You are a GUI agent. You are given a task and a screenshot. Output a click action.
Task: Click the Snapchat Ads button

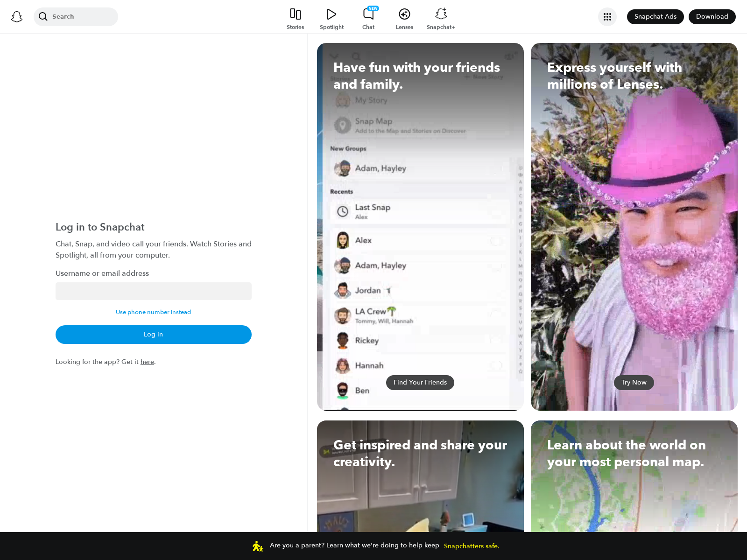pyautogui.click(x=655, y=17)
